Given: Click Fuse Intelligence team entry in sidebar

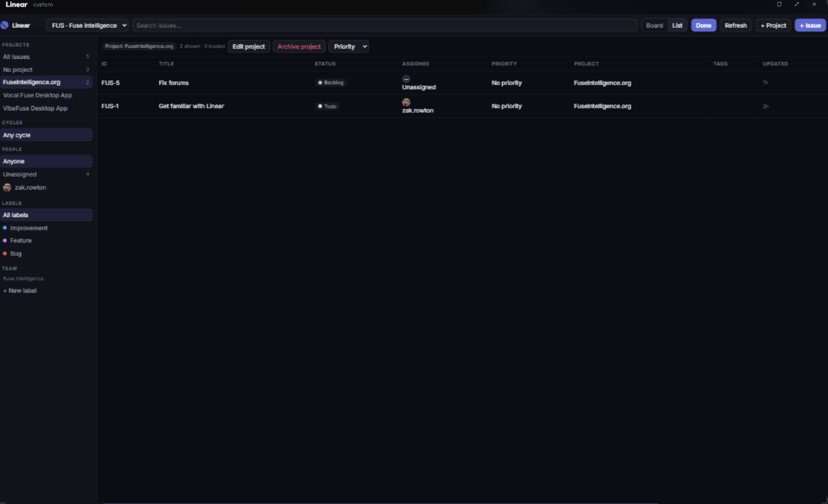Looking at the screenshot, I should pyautogui.click(x=23, y=279).
